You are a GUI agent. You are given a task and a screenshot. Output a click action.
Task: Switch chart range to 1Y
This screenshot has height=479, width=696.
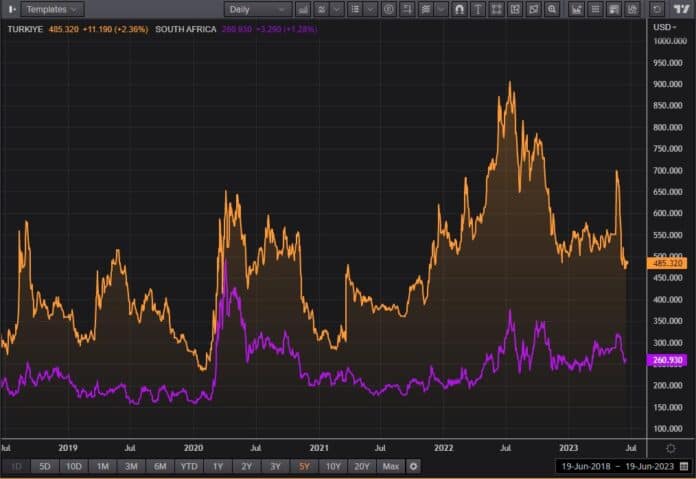(x=217, y=466)
